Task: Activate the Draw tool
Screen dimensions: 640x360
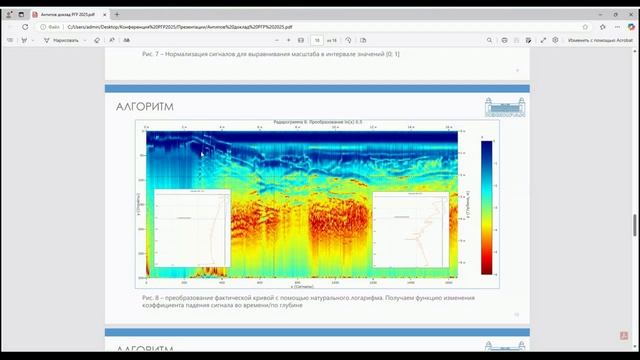Action: click(x=61, y=40)
